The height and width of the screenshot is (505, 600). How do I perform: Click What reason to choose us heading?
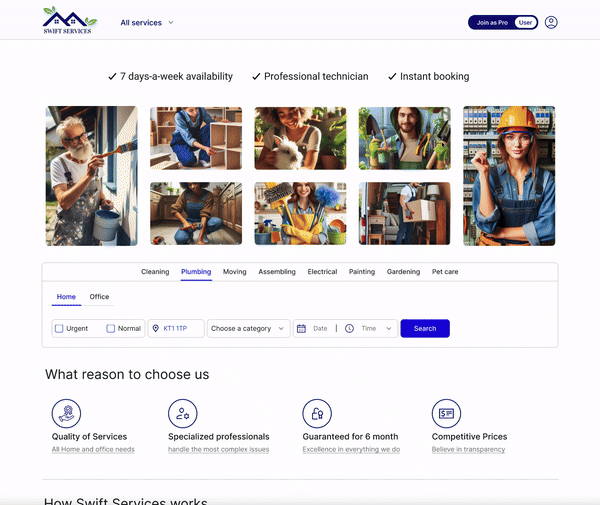tap(127, 374)
